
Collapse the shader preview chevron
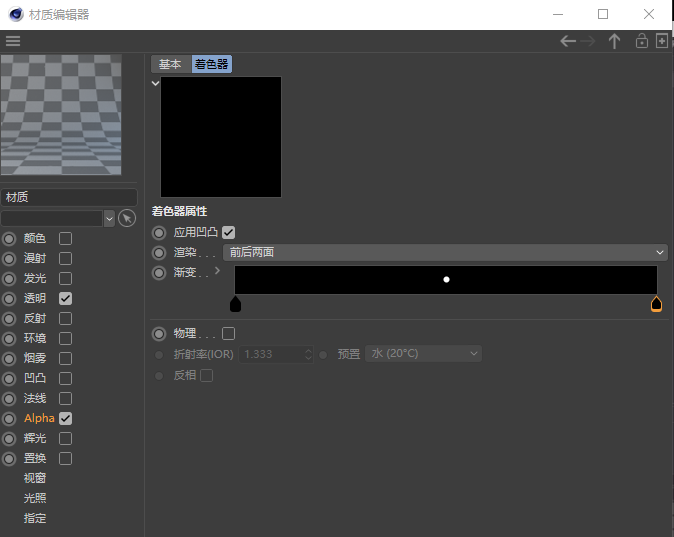tap(155, 83)
